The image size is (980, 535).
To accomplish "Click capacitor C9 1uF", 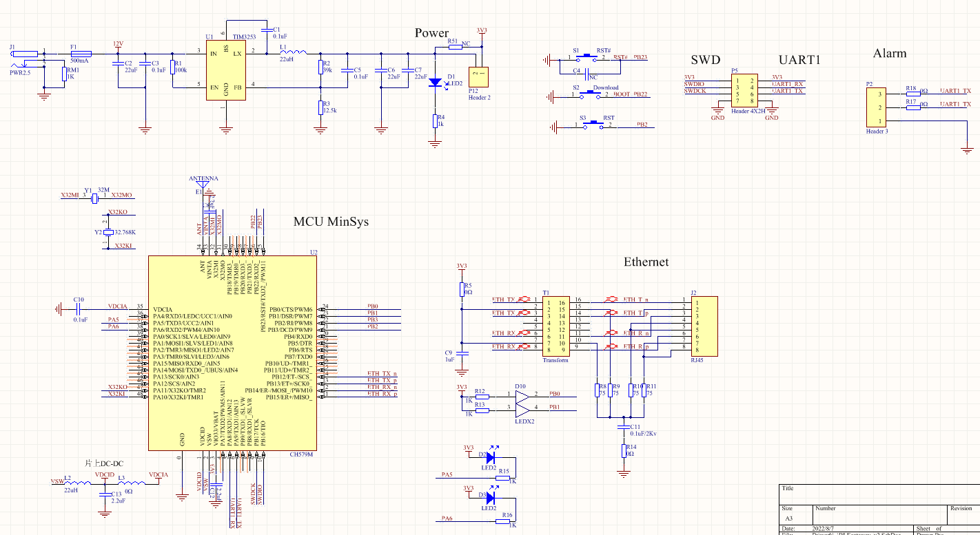I will point(462,353).
